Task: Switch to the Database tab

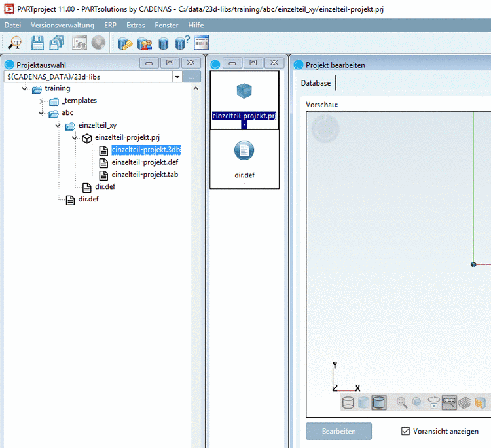Action: coord(316,83)
